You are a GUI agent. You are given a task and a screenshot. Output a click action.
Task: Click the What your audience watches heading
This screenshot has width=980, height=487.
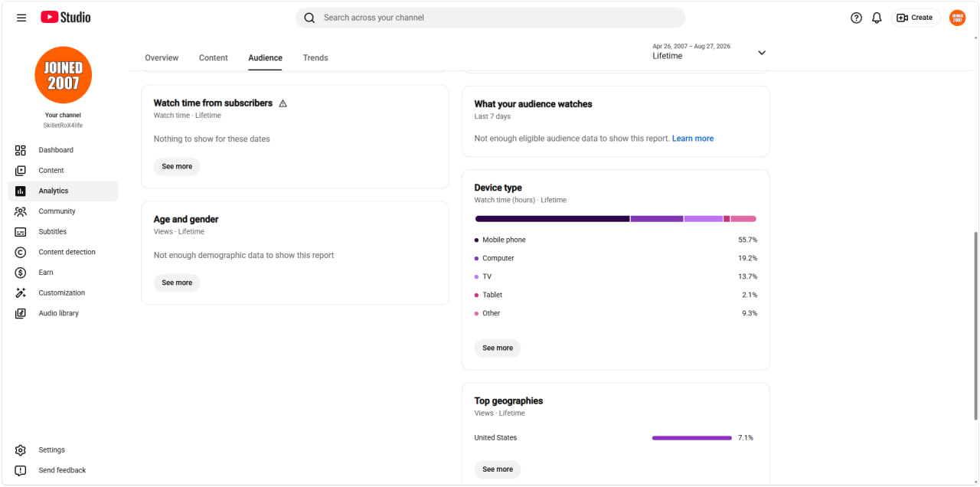[533, 104]
